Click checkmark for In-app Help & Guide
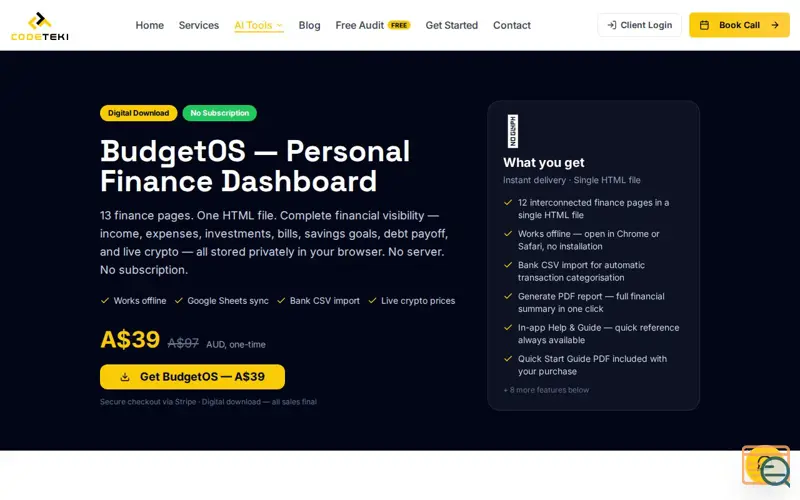800x500 pixels. tap(508, 328)
